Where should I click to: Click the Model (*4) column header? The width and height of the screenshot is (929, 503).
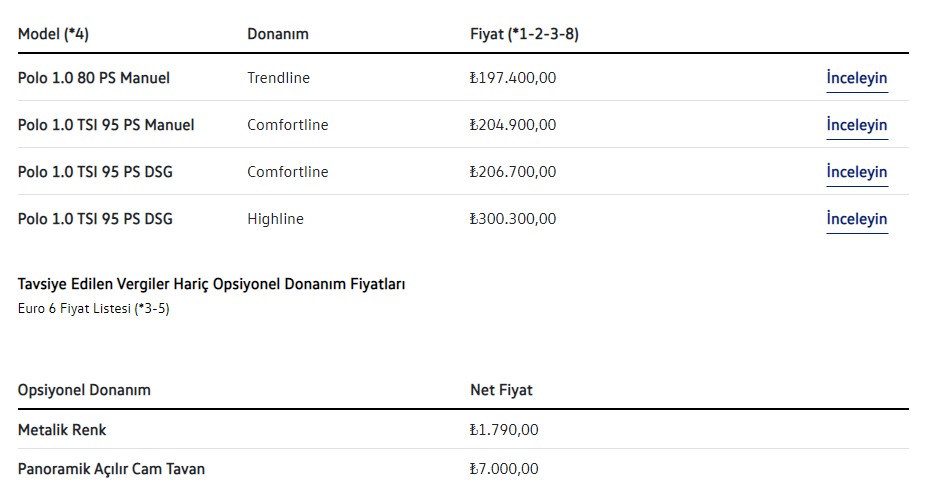pyautogui.click(x=53, y=34)
